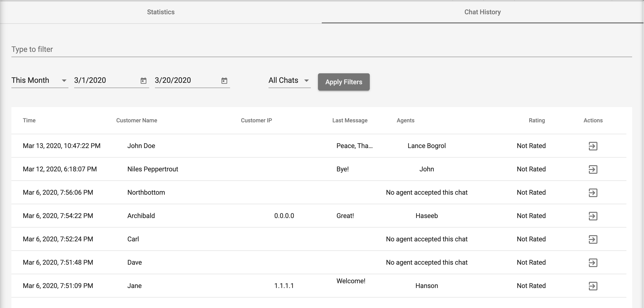Screen dimensions: 644x308
Task: Click the 'Welcome!' last message
Action: tap(351, 281)
